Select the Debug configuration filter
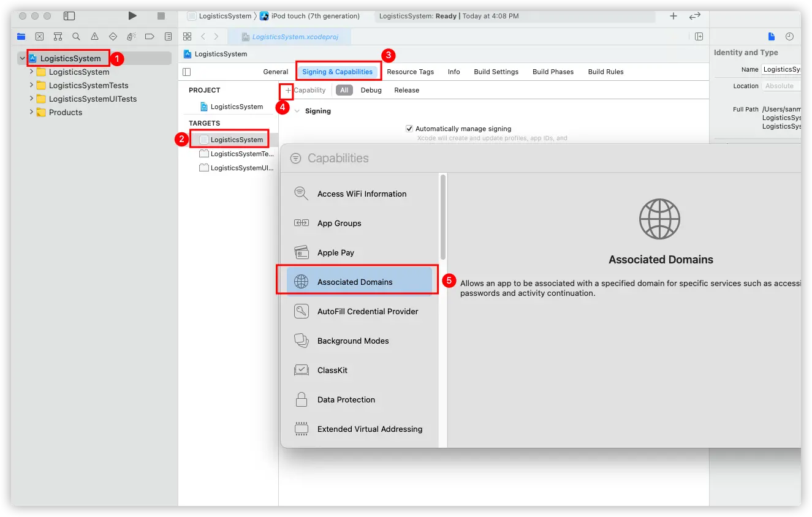The image size is (812, 517). click(371, 90)
